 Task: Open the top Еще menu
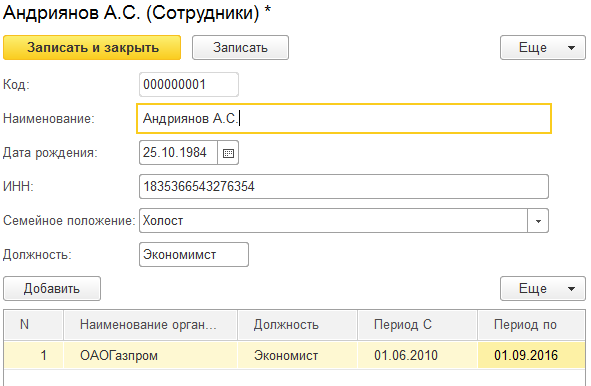click(543, 47)
